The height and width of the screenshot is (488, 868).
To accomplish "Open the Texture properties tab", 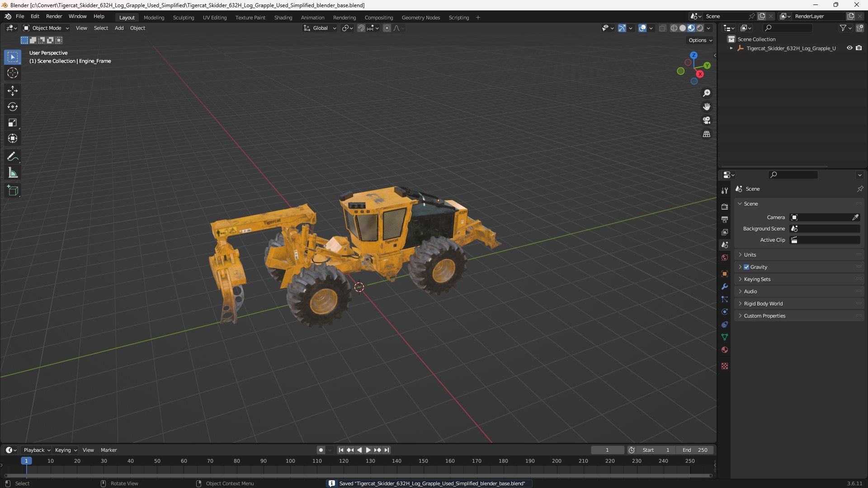I will pyautogui.click(x=725, y=366).
